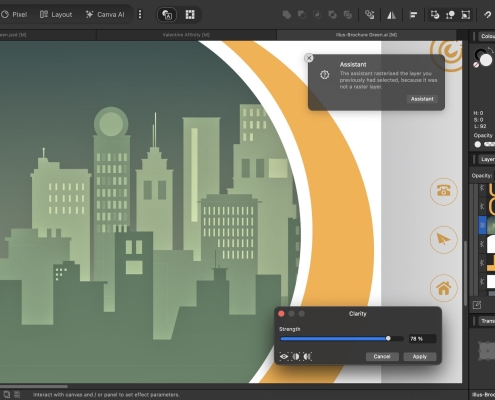This screenshot has height=400, width=495.
Task: Switch to the .psd document tab
Action: point(48,35)
